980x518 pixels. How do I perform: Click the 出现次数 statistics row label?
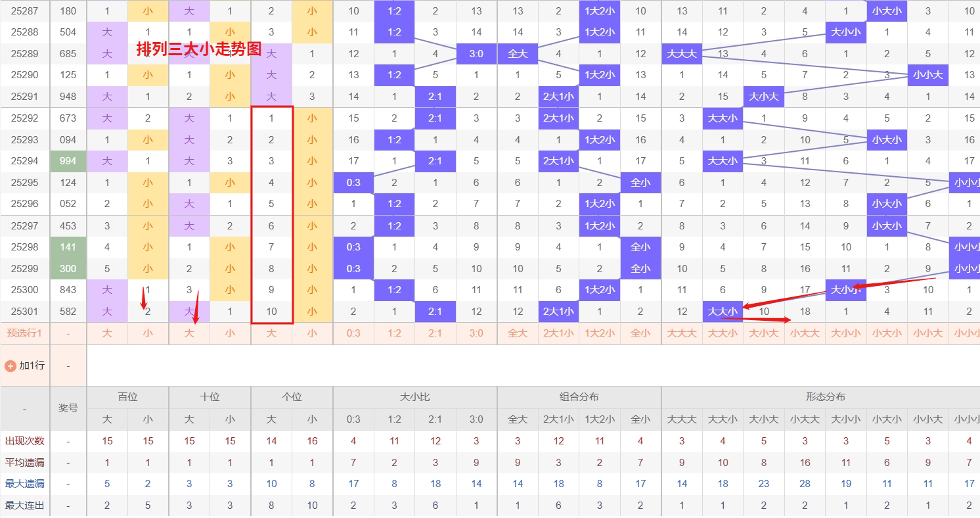[24, 441]
